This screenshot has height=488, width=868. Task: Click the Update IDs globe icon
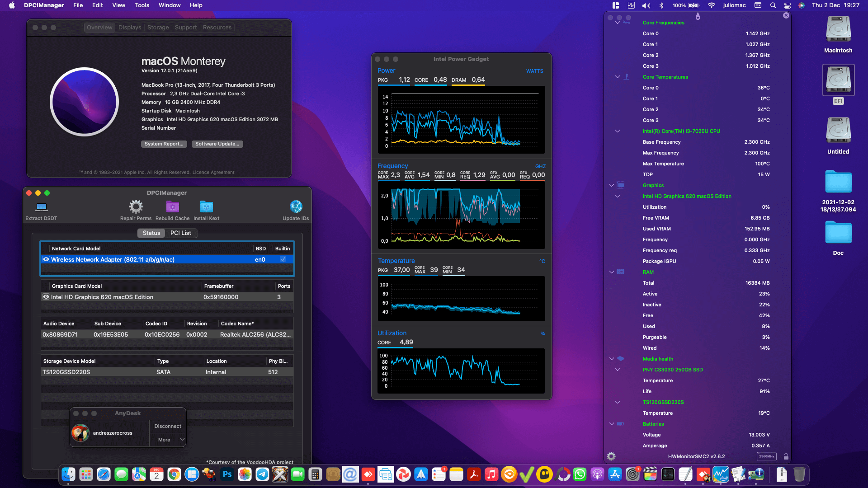[296, 207]
